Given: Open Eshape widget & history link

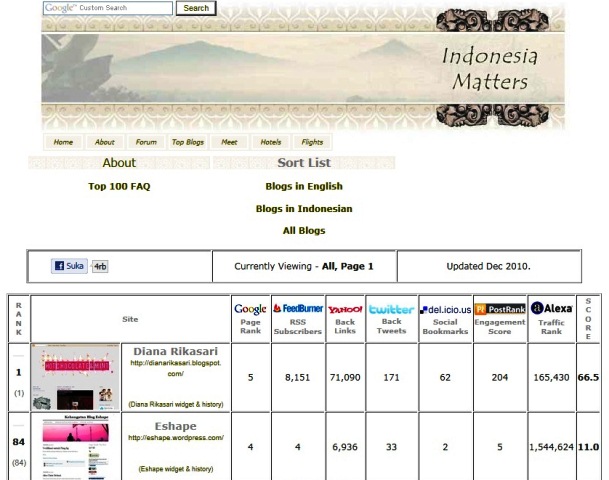Looking at the screenshot, I should click(176, 469).
